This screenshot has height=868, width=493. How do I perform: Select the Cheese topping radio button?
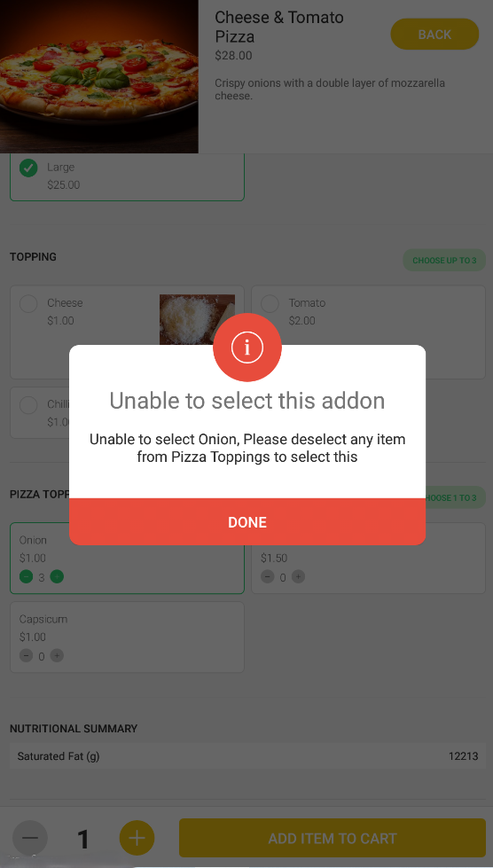point(28,303)
